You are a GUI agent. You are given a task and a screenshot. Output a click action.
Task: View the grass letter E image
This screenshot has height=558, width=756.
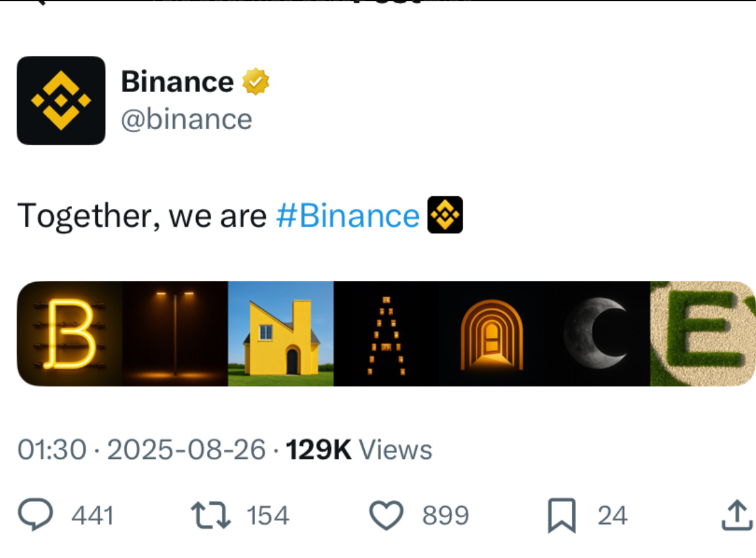pos(703,334)
